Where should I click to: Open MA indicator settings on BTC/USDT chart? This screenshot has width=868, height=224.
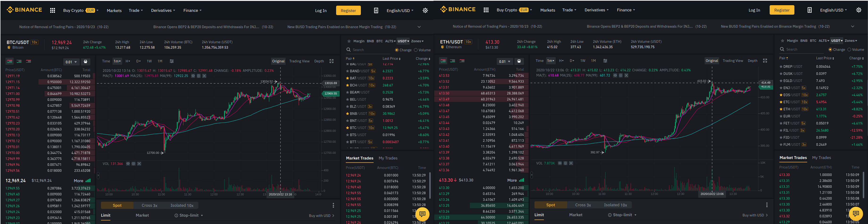pyautogui.click(x=199, y=76)
